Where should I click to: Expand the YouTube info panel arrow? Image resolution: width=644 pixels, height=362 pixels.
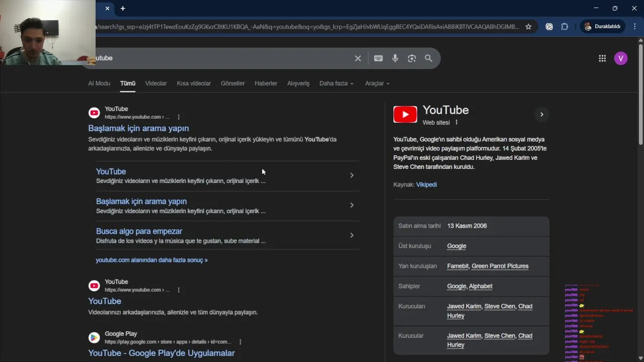coord(541,115)
